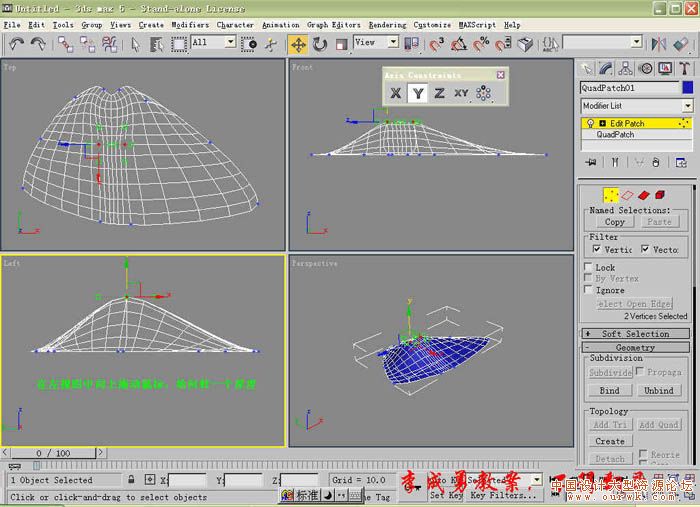This screenshot has height=507, width=700.
Task: Click the time slider 0 / 100
Action: click(53, 453)
